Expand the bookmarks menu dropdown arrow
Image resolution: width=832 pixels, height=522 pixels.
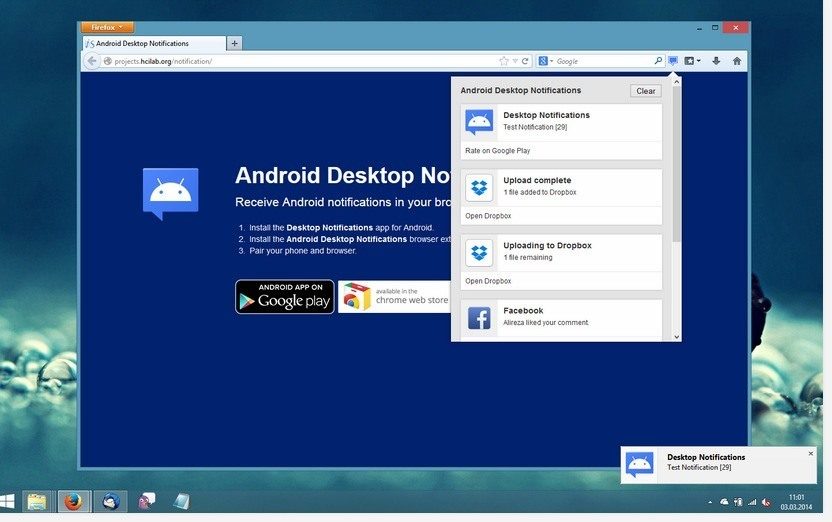699,61
